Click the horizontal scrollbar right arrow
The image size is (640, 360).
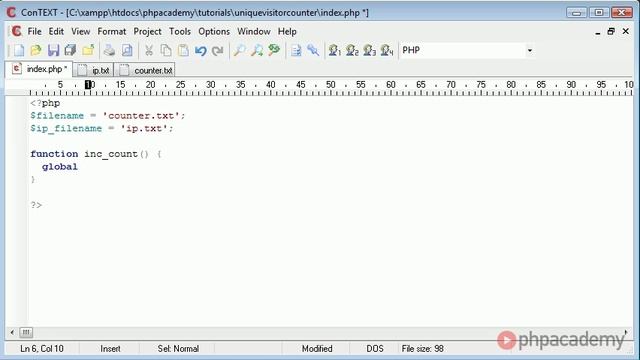tap(626, 332)
